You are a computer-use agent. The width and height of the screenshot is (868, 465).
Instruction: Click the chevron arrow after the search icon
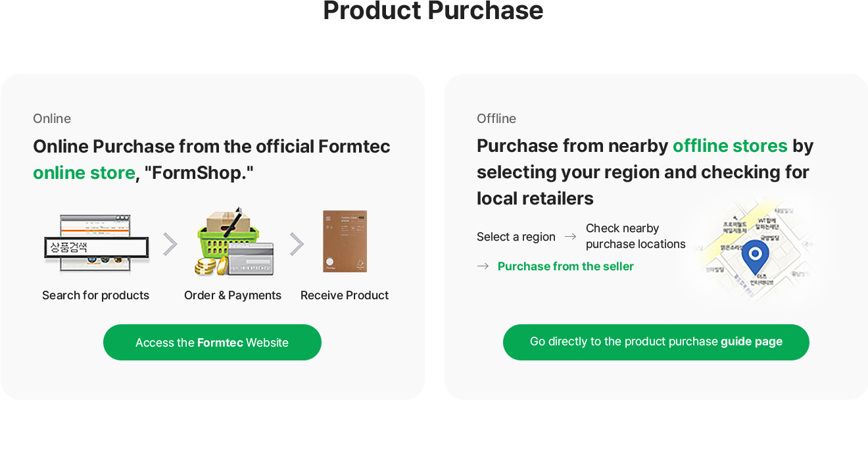coord(170,244)
